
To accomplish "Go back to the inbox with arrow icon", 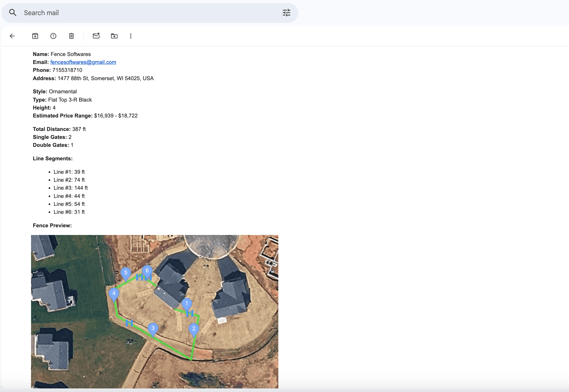I will (x=12, y=36).
